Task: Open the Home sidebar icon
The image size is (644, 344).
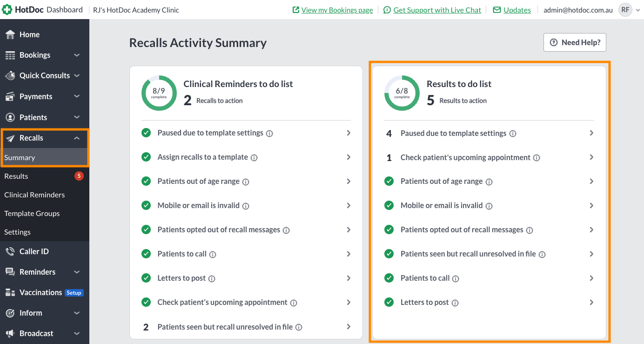Action: [10, 34]
